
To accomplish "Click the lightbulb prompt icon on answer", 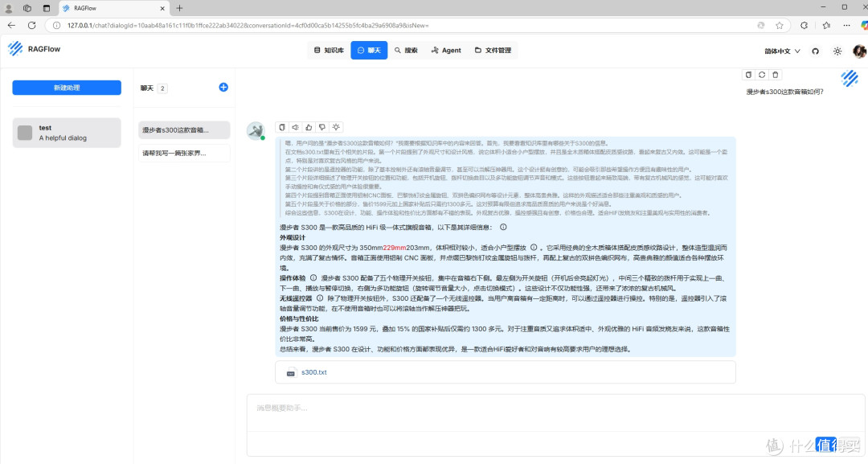I will pyautogui.click(x=336, y=127).
